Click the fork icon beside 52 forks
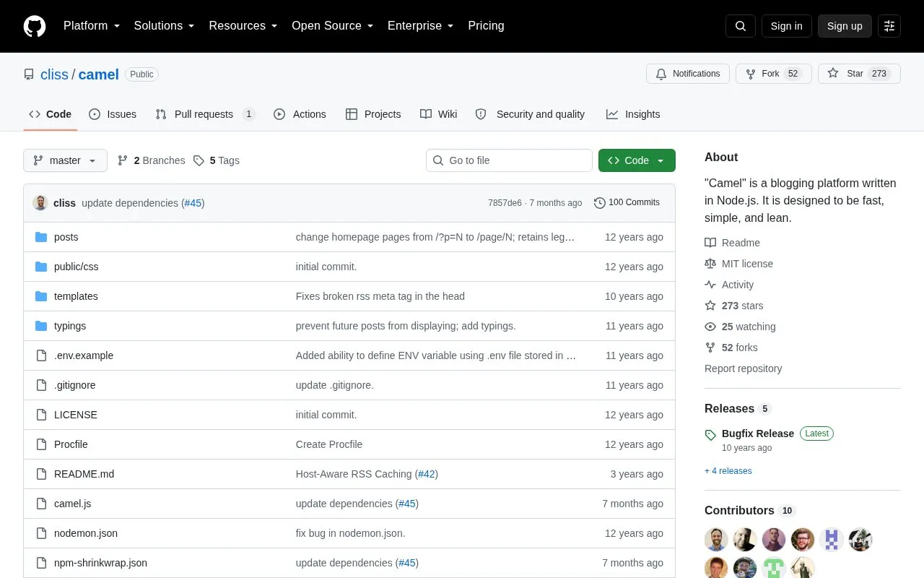Viewport: 924px width, 578px height. click(710, 348)
